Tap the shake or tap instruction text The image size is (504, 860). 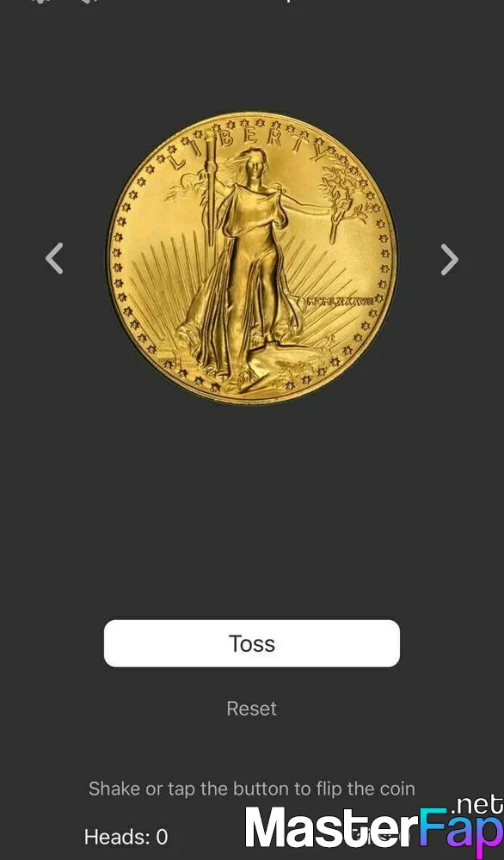(252, 789)
